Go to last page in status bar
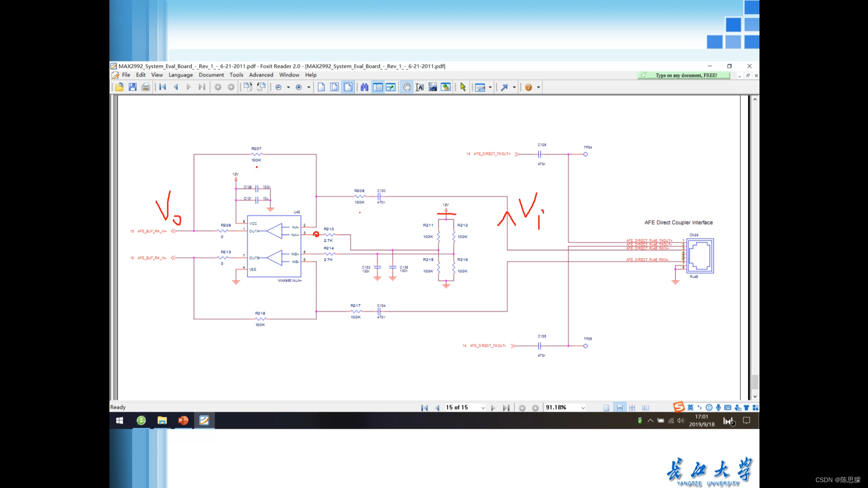Image resolution: width=868 pixels, height=488 pixels. (506, 408)
